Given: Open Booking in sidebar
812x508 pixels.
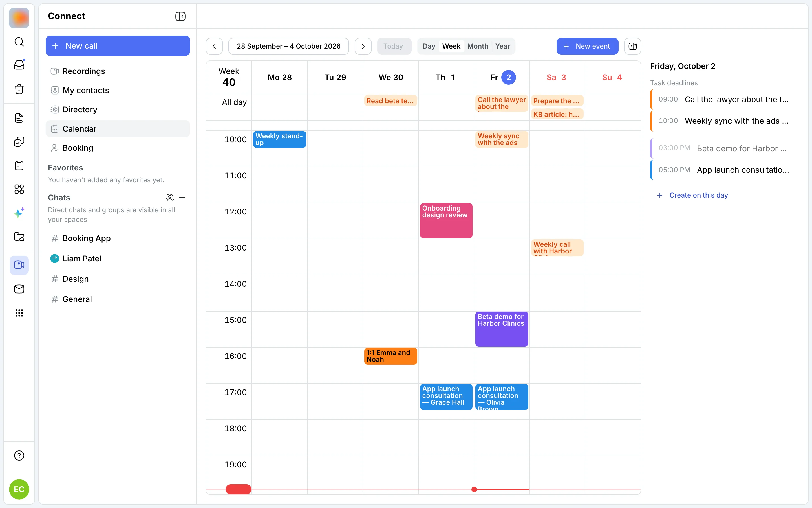Looking at the screenshot, I should click(x=118, y=148).
